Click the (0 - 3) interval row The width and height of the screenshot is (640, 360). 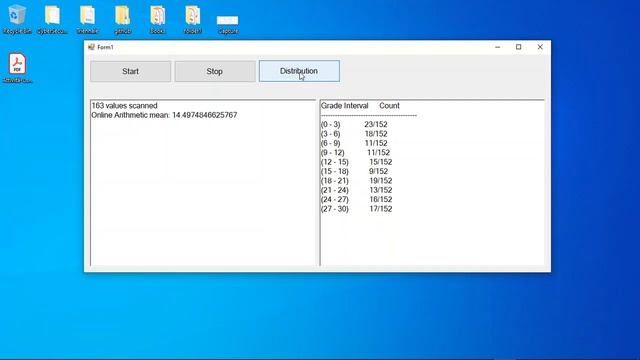[354, 124]
